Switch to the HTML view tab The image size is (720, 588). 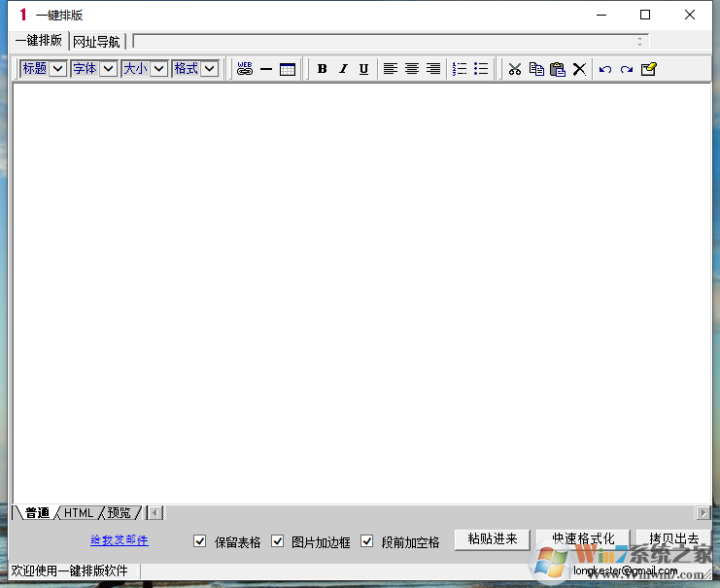coord(80,513)
